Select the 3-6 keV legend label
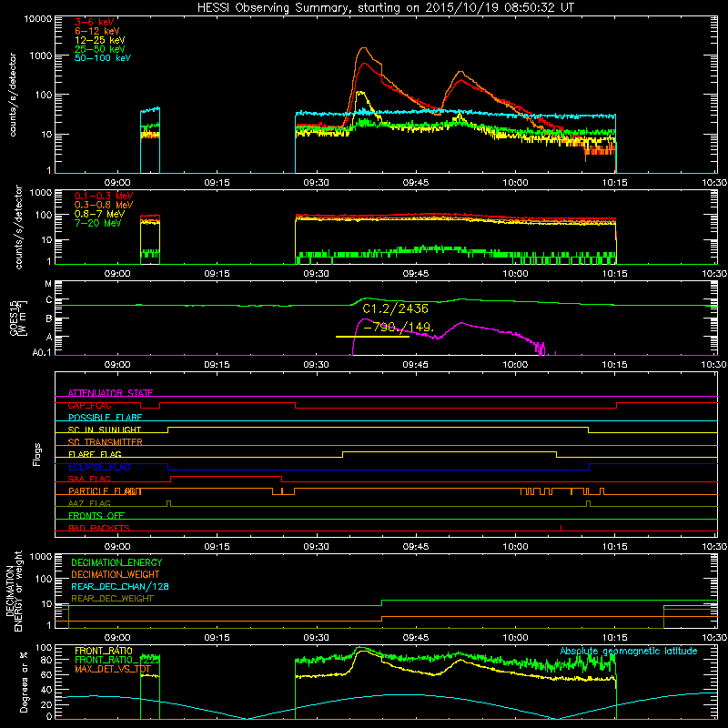The image size is (728, 728). pyautogui.click(x=95, y=22)
